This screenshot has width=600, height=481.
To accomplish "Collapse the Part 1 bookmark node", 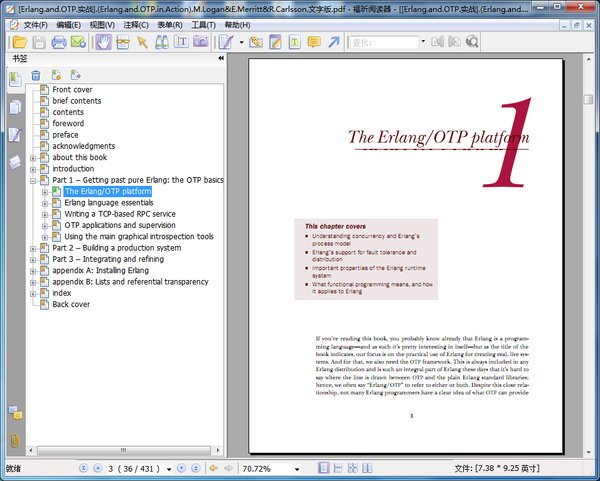I will [x=33, y=180].
